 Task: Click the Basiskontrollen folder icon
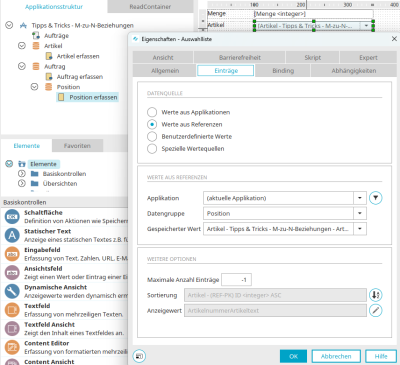point(34,174)
